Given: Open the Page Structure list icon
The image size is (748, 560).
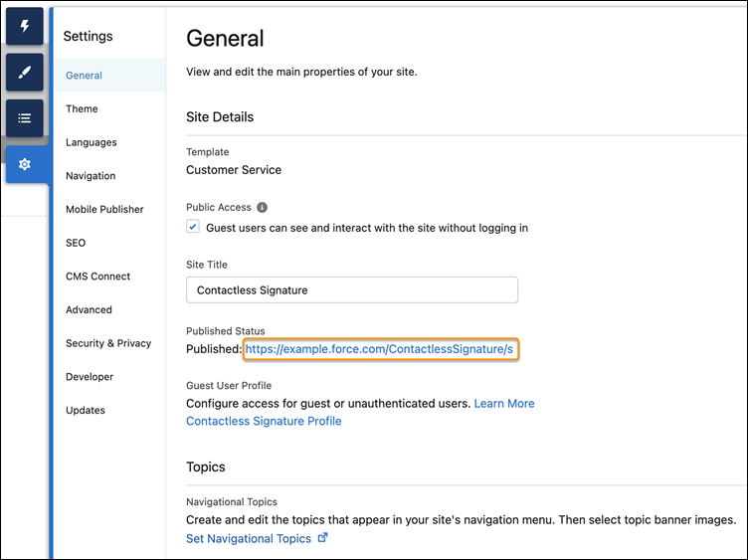Looking at the screenshot, I should pos(25,117).
